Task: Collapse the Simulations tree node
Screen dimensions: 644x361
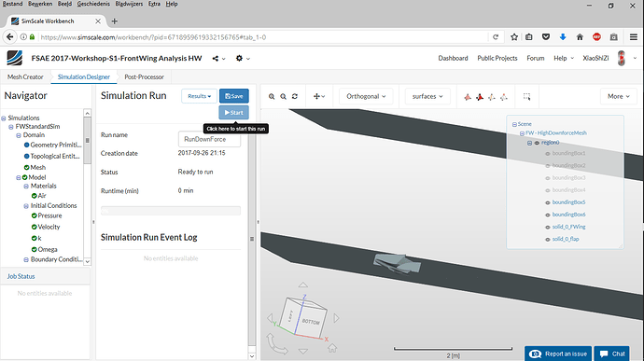Action: pyautogui.click(x=4, y=118)
